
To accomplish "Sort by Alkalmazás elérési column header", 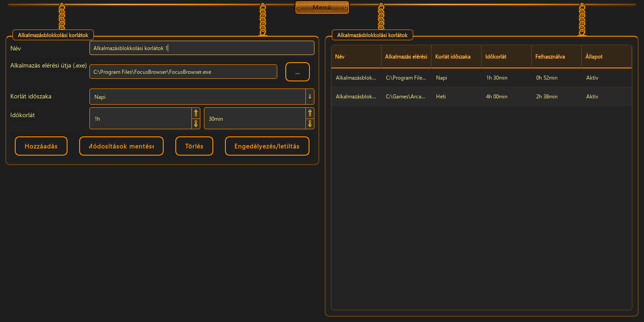I will pos(406,57).
